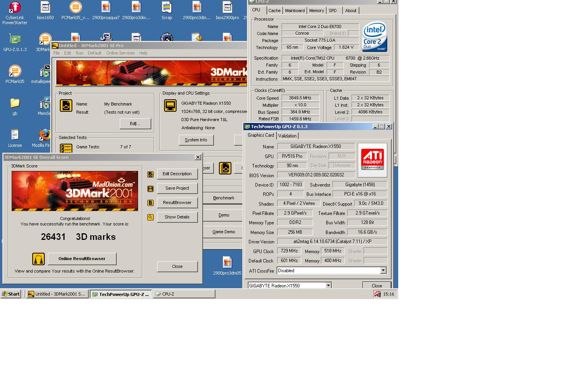Image resolution: width=588 pixels, height=368 pixels.
Task: Open the CyberLink PowerStarter desktop shortcut
Action: [15, 13]
